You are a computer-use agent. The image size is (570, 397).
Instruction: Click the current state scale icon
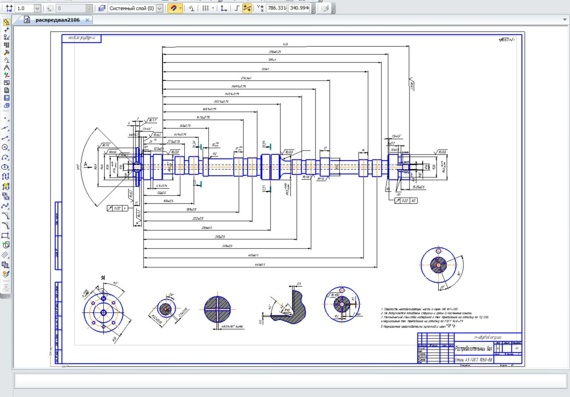point(9,8)
